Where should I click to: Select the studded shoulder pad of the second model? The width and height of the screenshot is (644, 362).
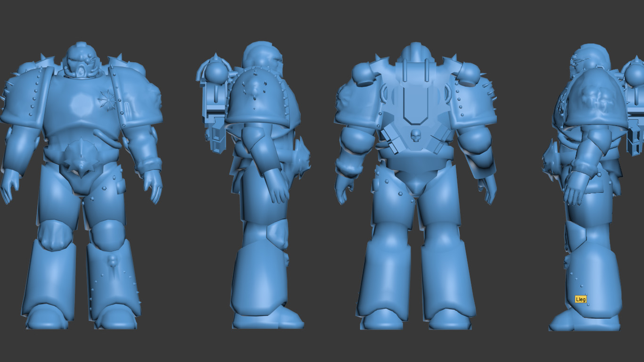257,98
